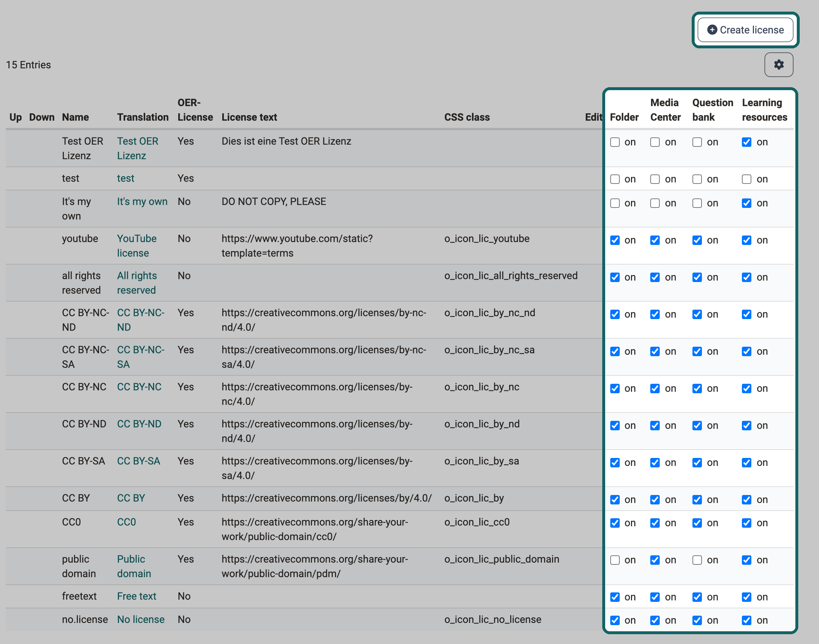This screenshot has width=819, height=644.
Task: Disable Media Center for freetext
Action: [655, 597]
